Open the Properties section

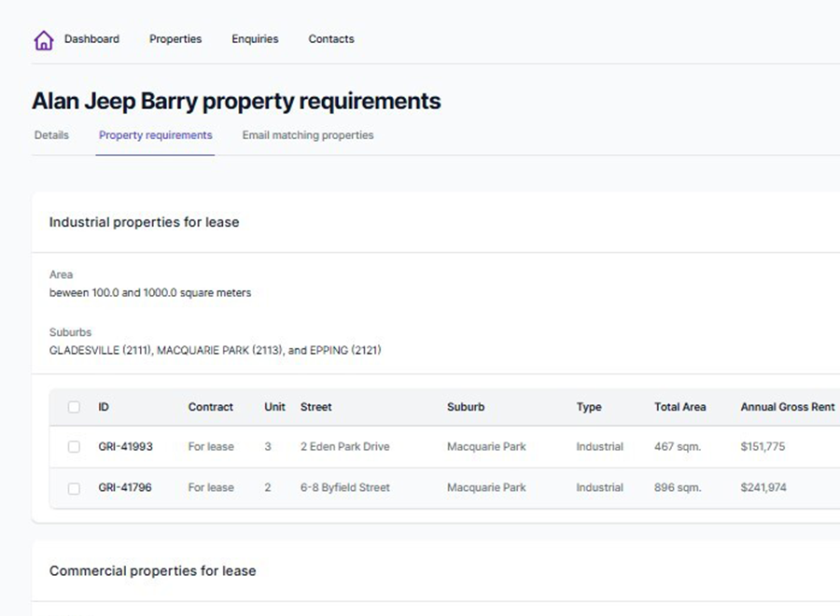pyautogui.click(x=175, y=39)
